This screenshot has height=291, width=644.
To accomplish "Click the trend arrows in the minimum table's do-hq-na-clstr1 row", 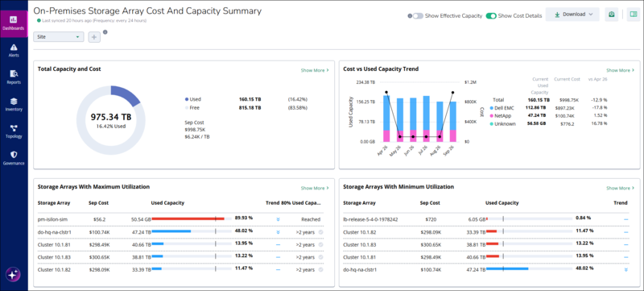I will pyautogui.click(x=626, y=270).
